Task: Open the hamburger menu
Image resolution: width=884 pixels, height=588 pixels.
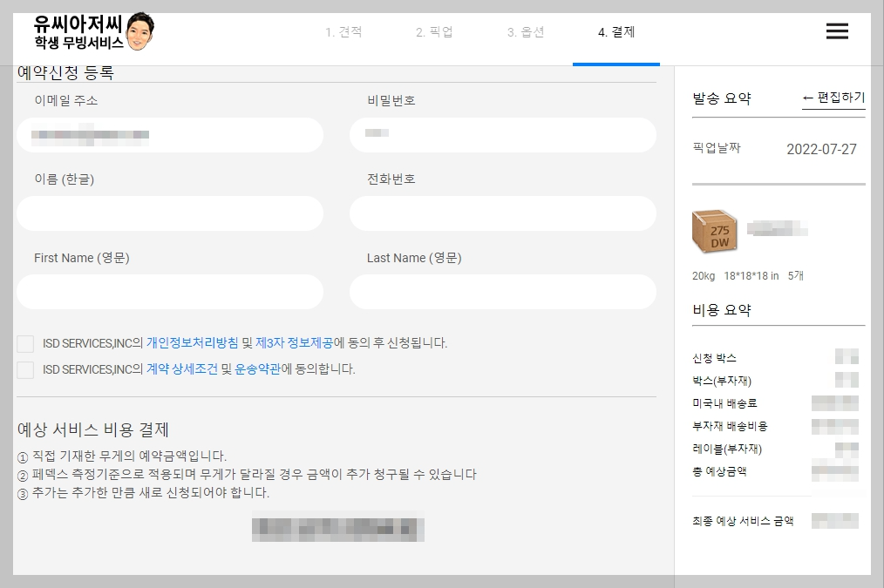Action: point(836,30)
